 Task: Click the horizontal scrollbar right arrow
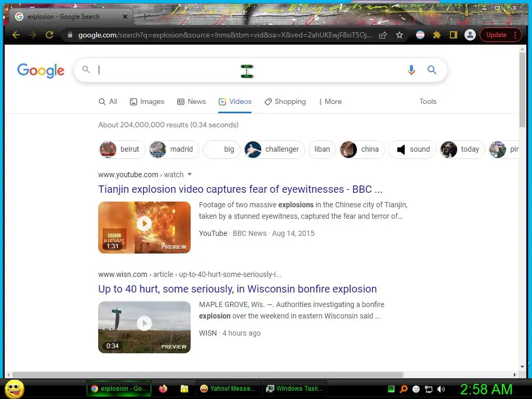[515, 375]
